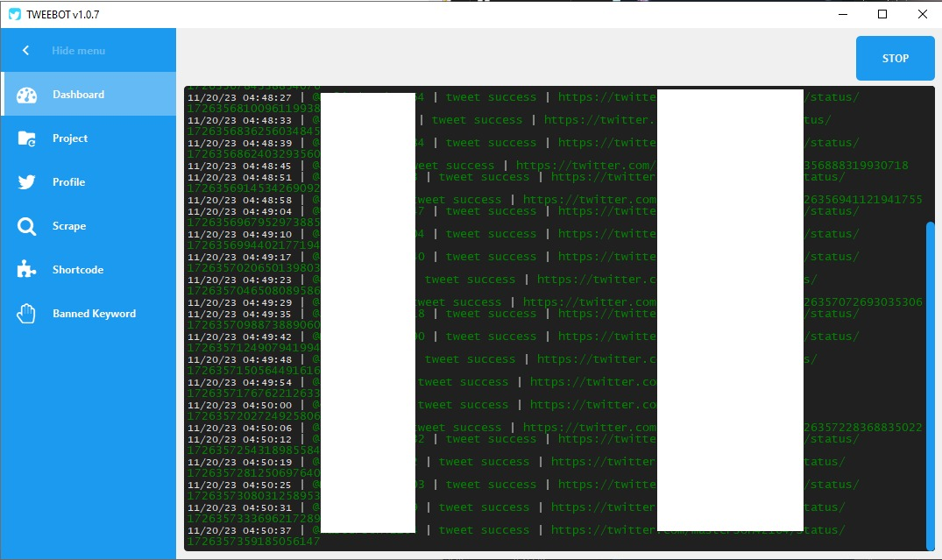Switch to the Scrape section
Screen dimensions: 942x560
(89, 226)
